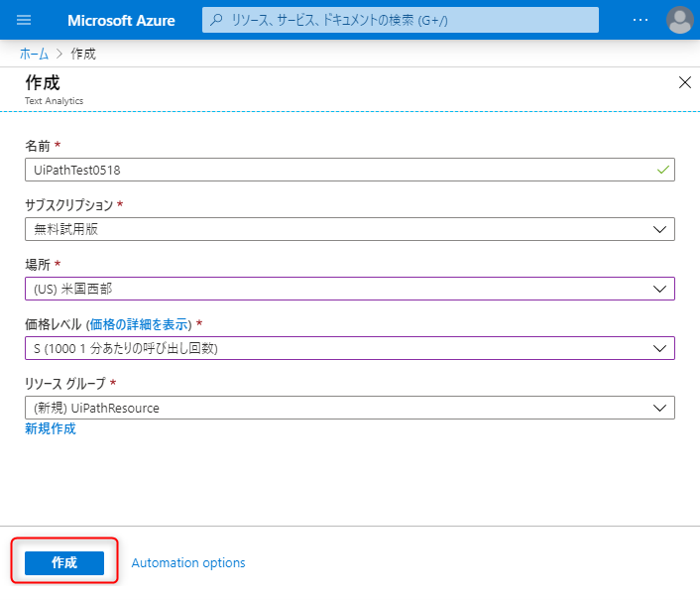Open Automation options link
Viewport: 700px width, 600px height.
click(188, 563)
